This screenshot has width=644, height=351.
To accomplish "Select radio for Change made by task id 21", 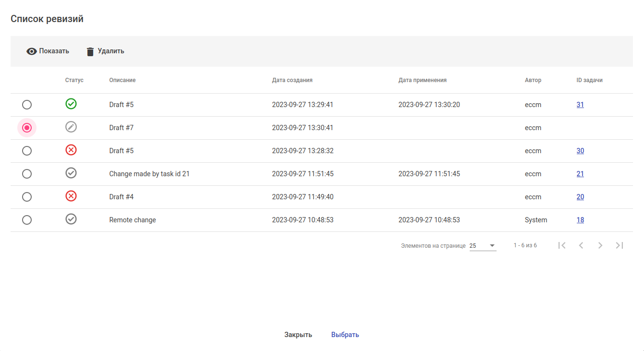I will pyautogui.click(x=27, y=174).
